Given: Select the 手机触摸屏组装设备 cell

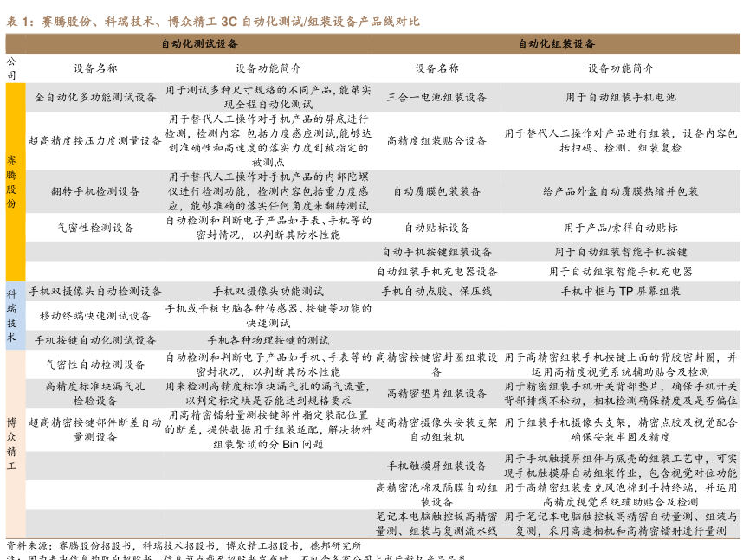Looking at the screenshot, I should tap(436, 466).
